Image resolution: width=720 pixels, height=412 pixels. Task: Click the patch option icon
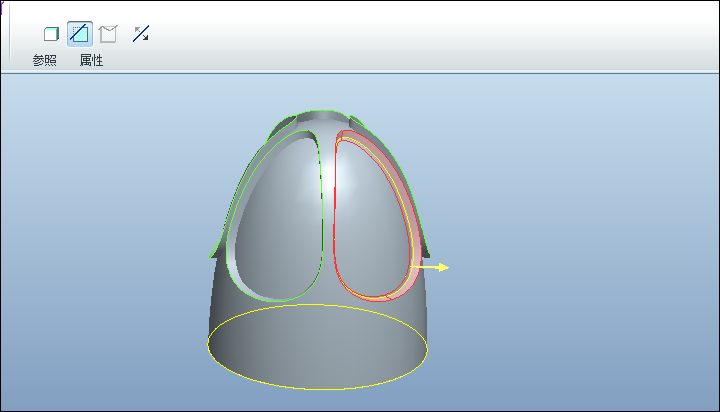pyautogui.click(x=108, y=34)
